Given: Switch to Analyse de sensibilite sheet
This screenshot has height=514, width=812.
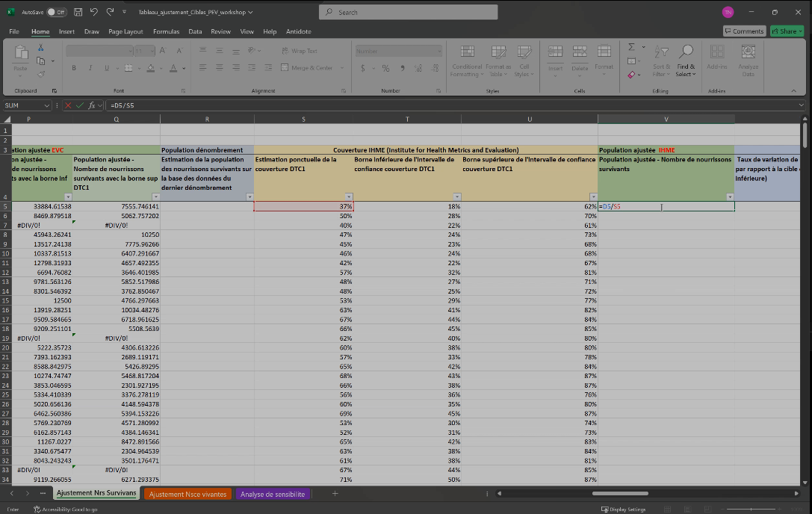Looking at the screenshot, I should [272, 494].
